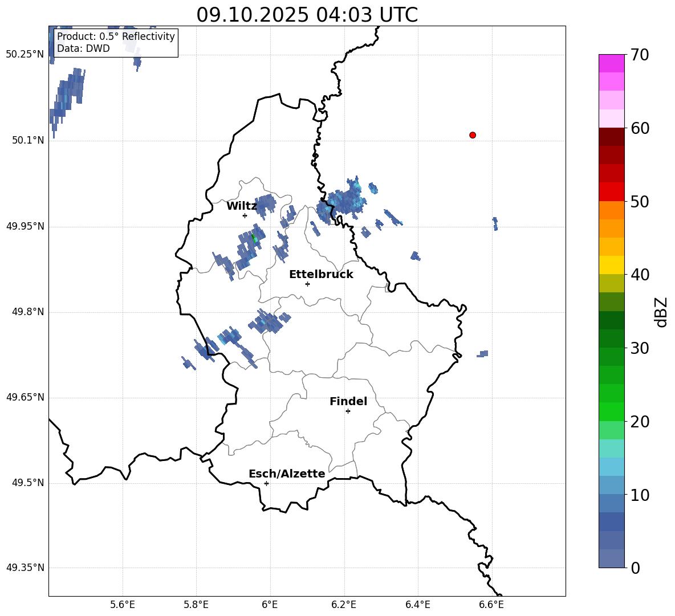The image size is (675, 616).
Task: Click the longitude label 6.2°E
Action: pos(344,605)
